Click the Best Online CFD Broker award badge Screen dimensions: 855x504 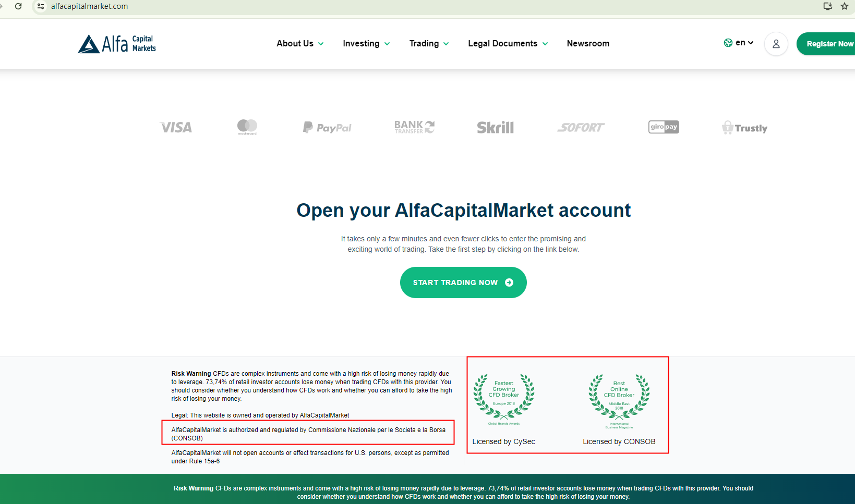[619, 401]
